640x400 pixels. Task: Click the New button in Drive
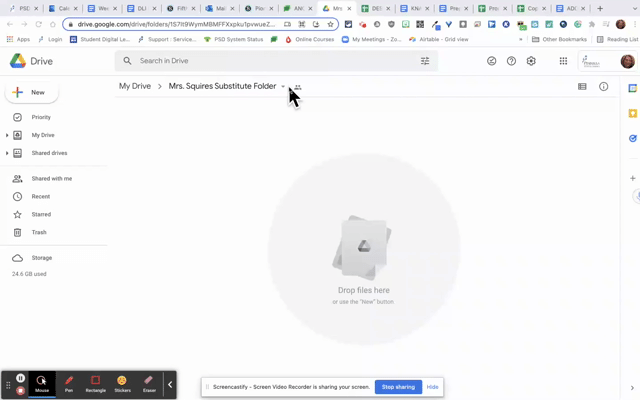coord(31,93)
